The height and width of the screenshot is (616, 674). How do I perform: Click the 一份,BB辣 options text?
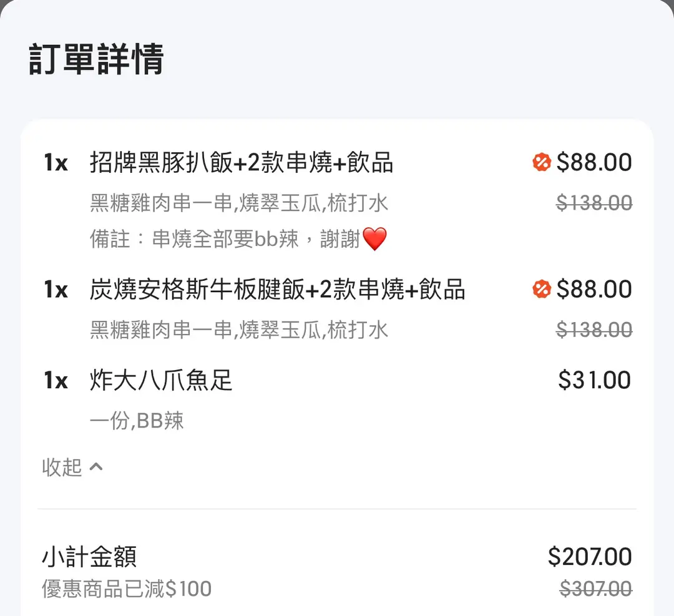(x=137, y=421)
